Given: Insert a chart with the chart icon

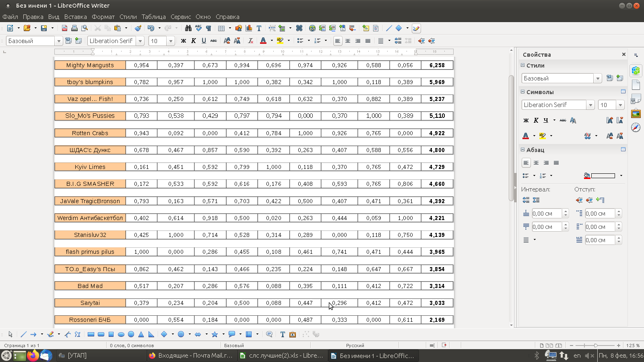Looking at the screenshot, I should 249,28.
